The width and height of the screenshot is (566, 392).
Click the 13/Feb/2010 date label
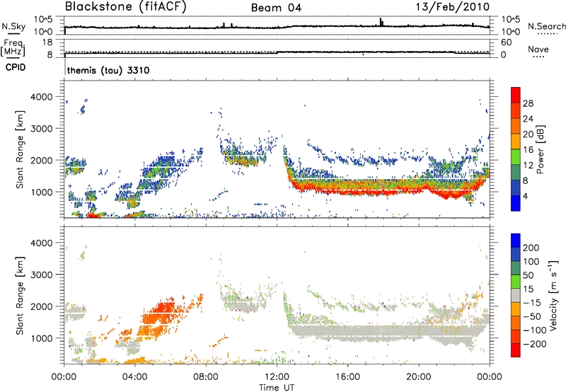pos(453,7)
